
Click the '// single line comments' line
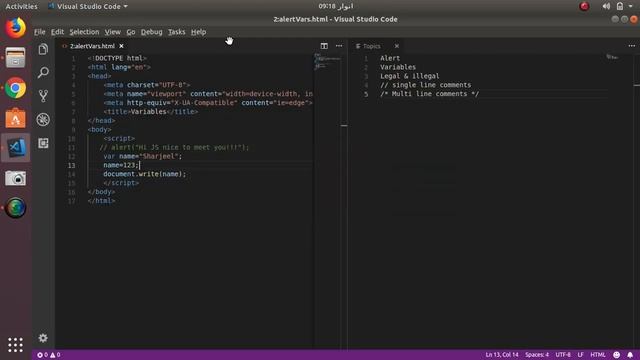pos(425,85)
